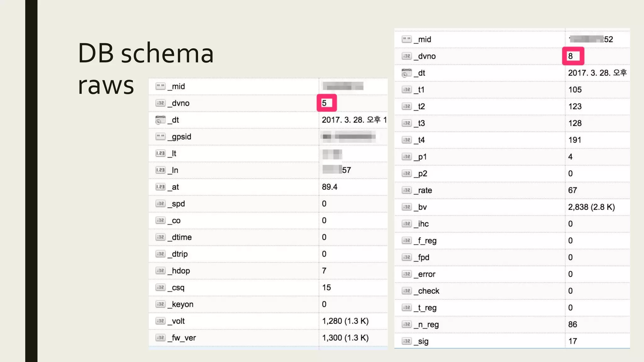
Task: Select the _error field name
Action: tap(425, 274)
